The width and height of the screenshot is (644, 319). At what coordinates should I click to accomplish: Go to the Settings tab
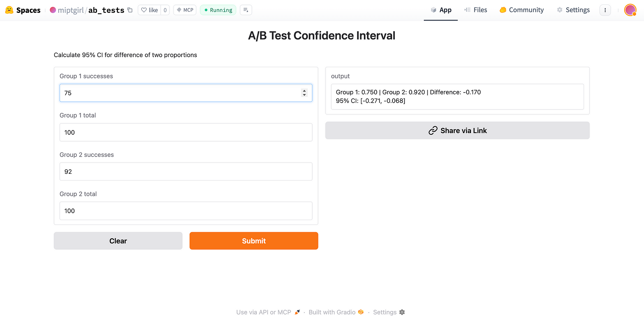573,10
